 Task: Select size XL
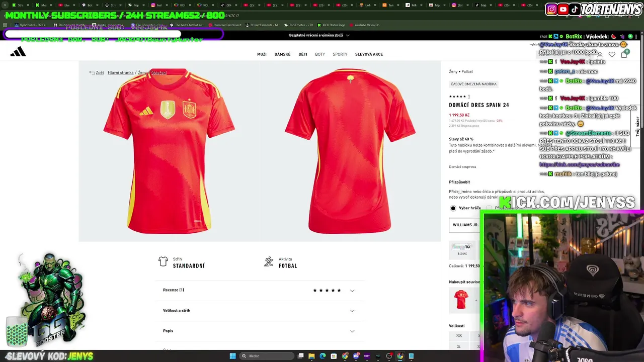pyautogui.click(x=459, y=346)
